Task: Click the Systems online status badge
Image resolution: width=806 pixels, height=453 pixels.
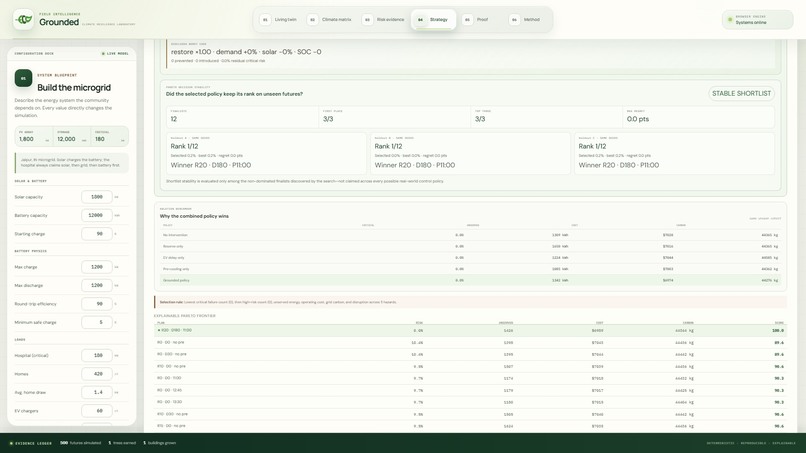Action: [x=757, y=20]
